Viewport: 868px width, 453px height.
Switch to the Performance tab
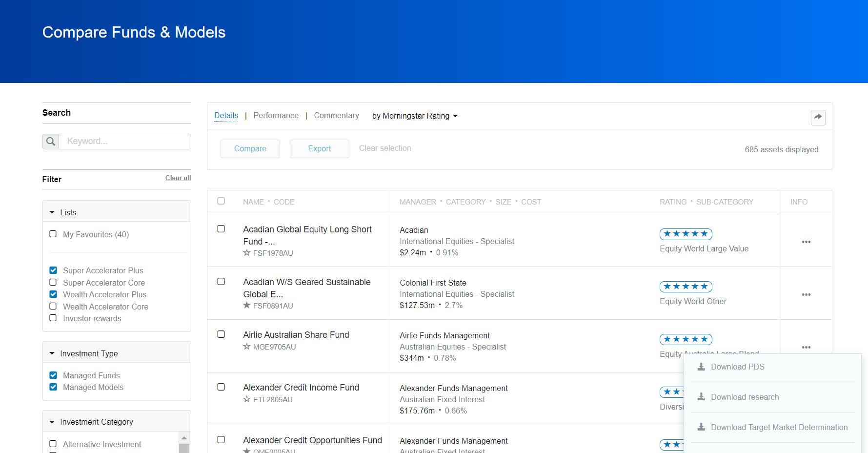[x=276, y=116]
